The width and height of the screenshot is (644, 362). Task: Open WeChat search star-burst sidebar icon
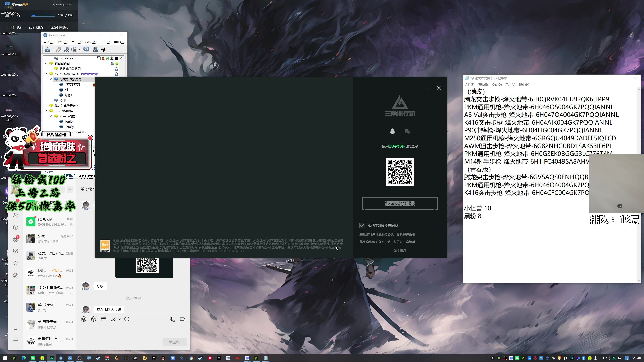tap(16, 263)
